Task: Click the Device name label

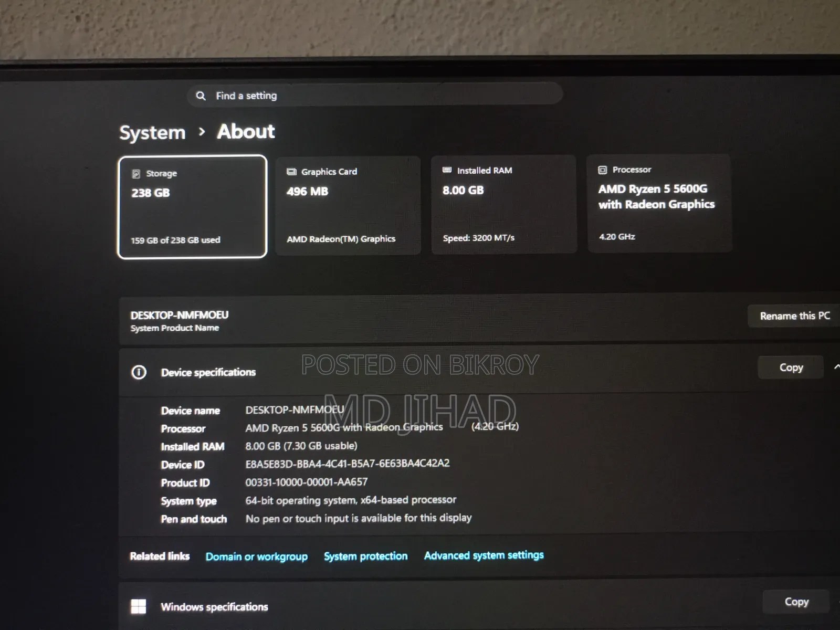Action: [x=190, y=411]
